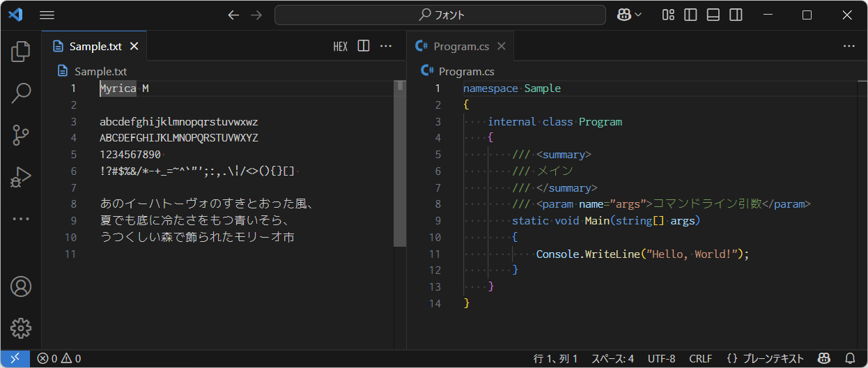This screenshot has width=868, height=368.
Task: Open the Source Control view
Action: [21, 135]
